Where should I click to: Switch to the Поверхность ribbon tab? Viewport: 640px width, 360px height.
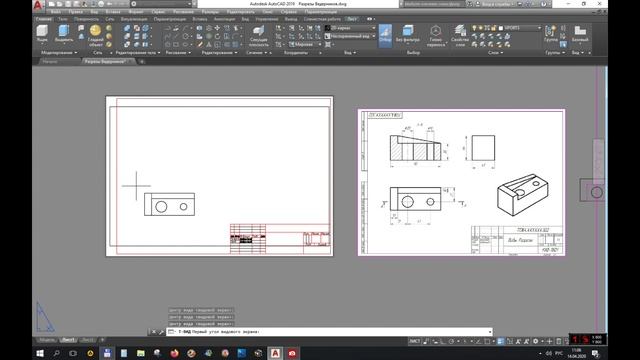coord(87,19)
